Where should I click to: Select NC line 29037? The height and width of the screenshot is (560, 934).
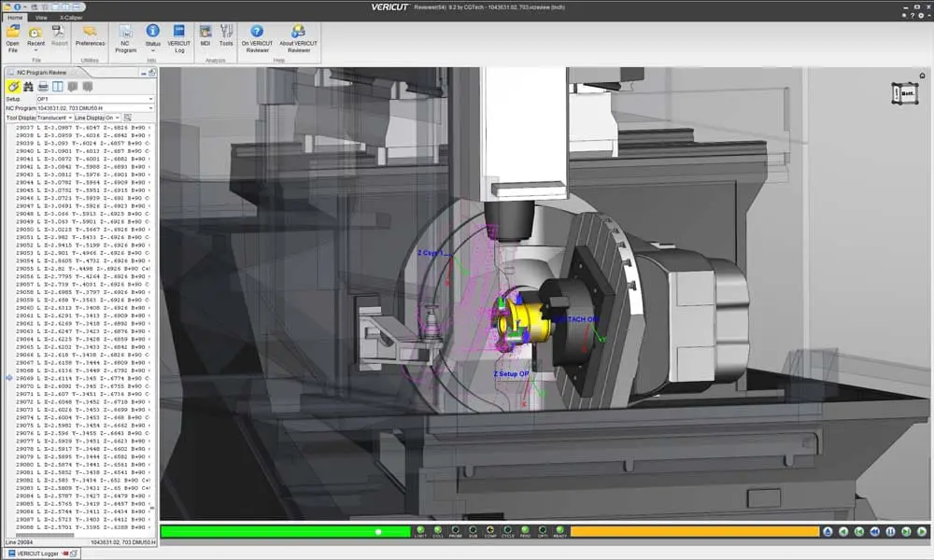82,128
